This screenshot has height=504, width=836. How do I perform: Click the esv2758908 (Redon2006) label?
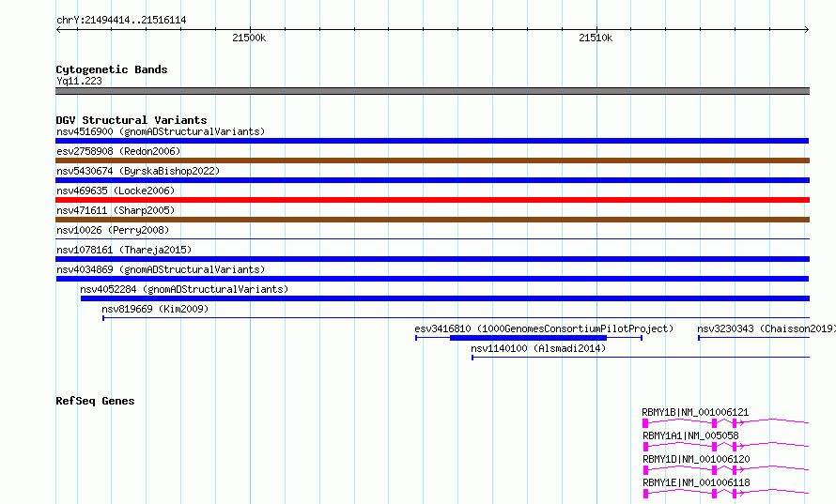coord(118,151)
